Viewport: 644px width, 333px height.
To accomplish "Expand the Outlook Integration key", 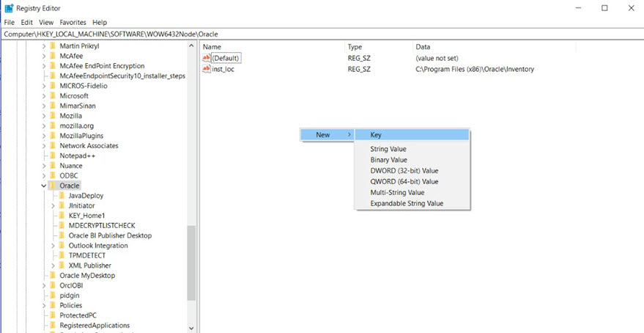I will tap(53, 246).
